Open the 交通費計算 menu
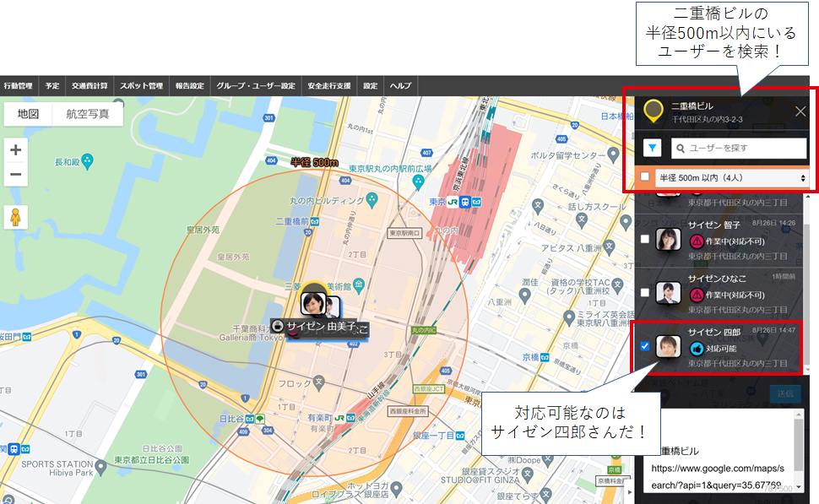 tap(89, 85)
